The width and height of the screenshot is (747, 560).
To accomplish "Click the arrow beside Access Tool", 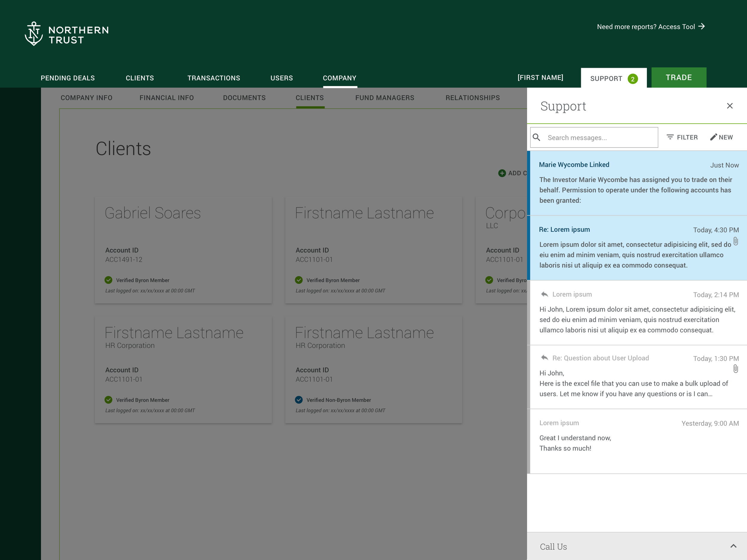I will pos(701,26).
